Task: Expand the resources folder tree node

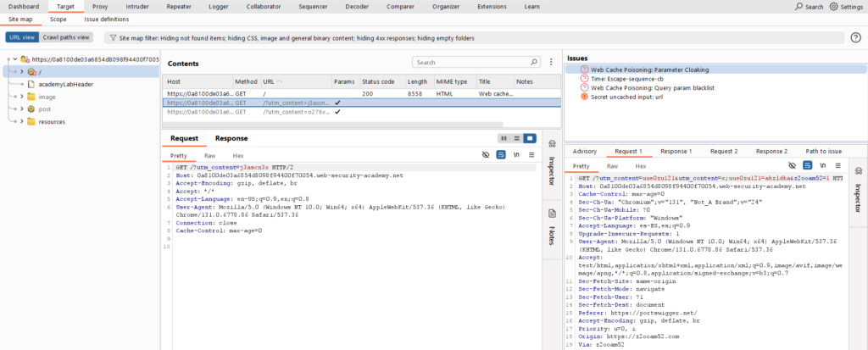Action: pos(21,121)
